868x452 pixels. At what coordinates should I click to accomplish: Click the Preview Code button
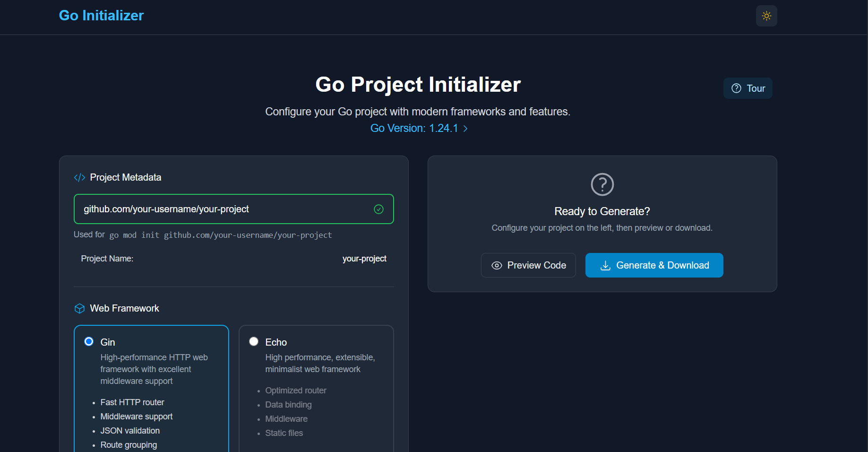pos(528,265)
